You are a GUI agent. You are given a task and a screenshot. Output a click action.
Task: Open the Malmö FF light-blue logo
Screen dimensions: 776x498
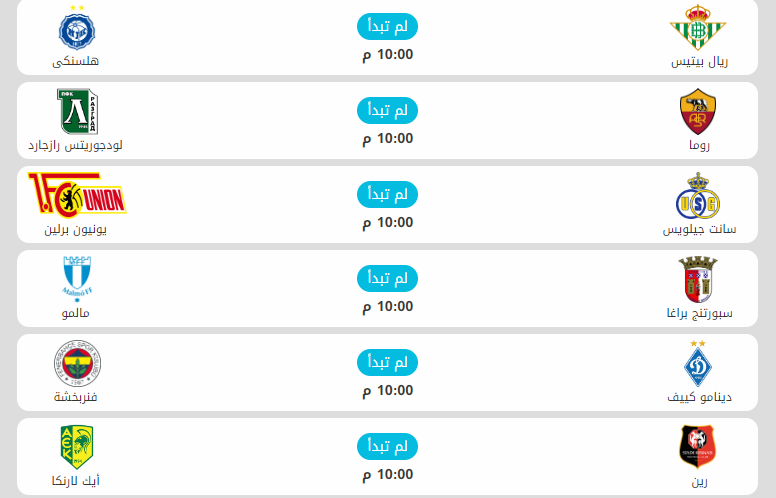tap(76, 279)
